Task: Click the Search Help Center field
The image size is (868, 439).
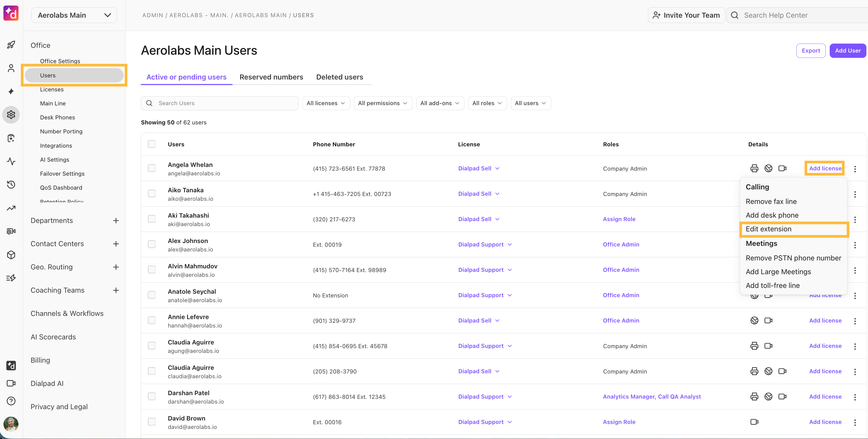Action: (797, 15)
